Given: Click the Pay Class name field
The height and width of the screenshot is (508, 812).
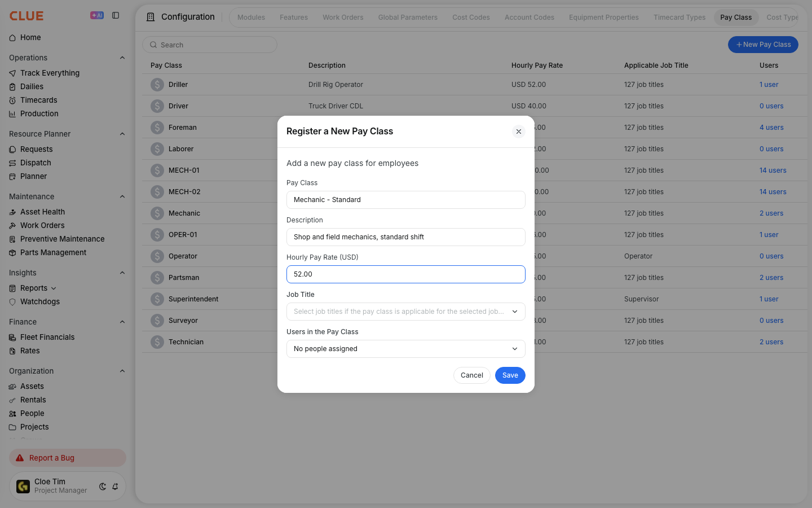Looking at the screenshot, I should (406, 200).
